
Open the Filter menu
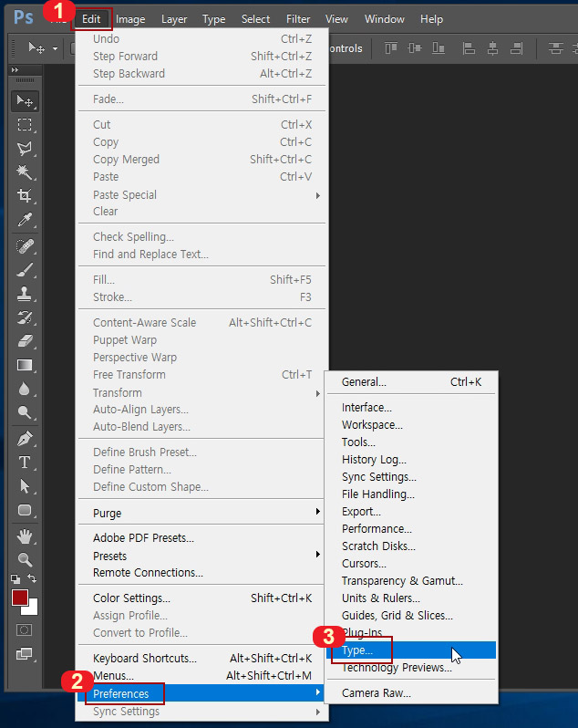[298, 19]
